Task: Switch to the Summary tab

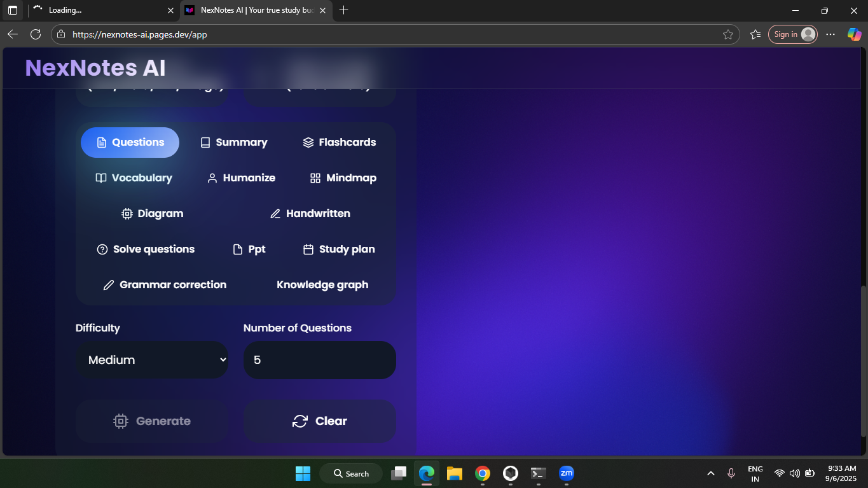Action: pos(233,143)
